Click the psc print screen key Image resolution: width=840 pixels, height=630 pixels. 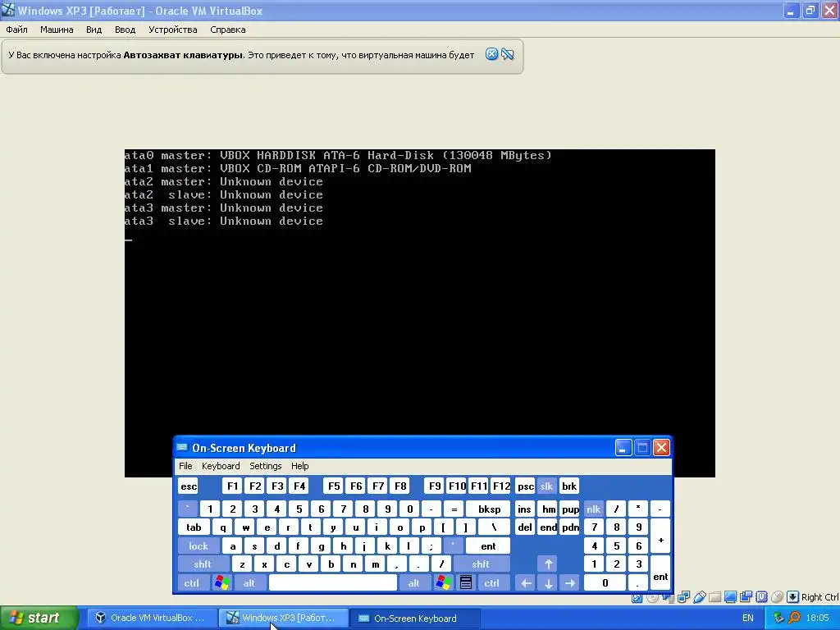pyautogui.click(x=526, y=486)
